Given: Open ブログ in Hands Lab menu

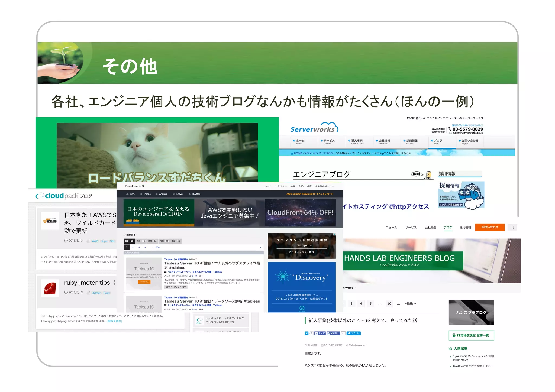Looking at the screenshot, I should click(448, 227).
